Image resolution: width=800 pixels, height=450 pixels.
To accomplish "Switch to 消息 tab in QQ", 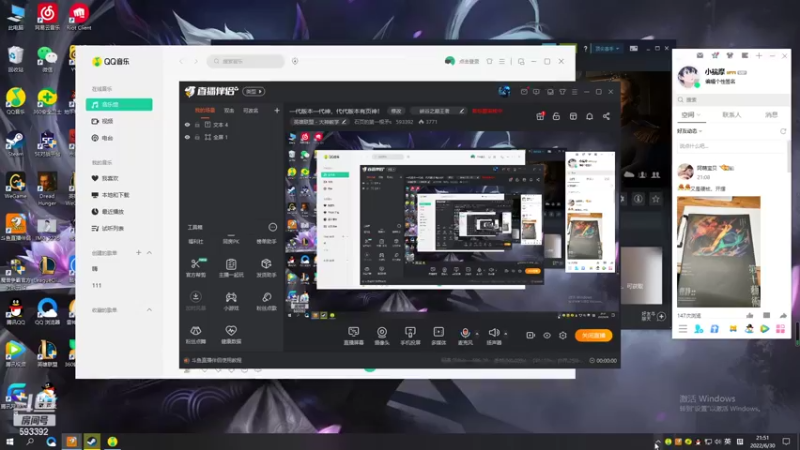I will pyautogui.click(x=771, y=115).
